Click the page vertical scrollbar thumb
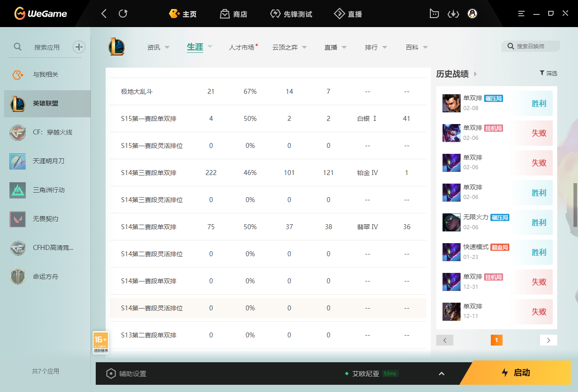Screen dimensions: 578x392 pyautogui.click(x=575, y=205)
